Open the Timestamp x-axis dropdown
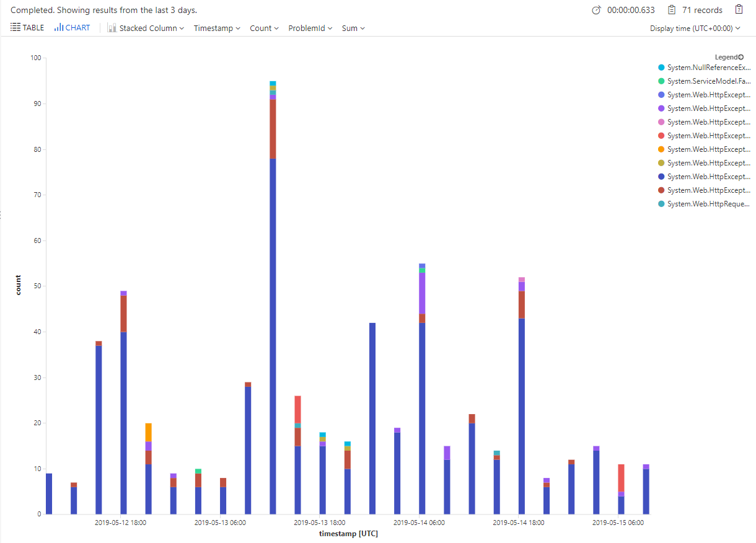 point(217,28)
